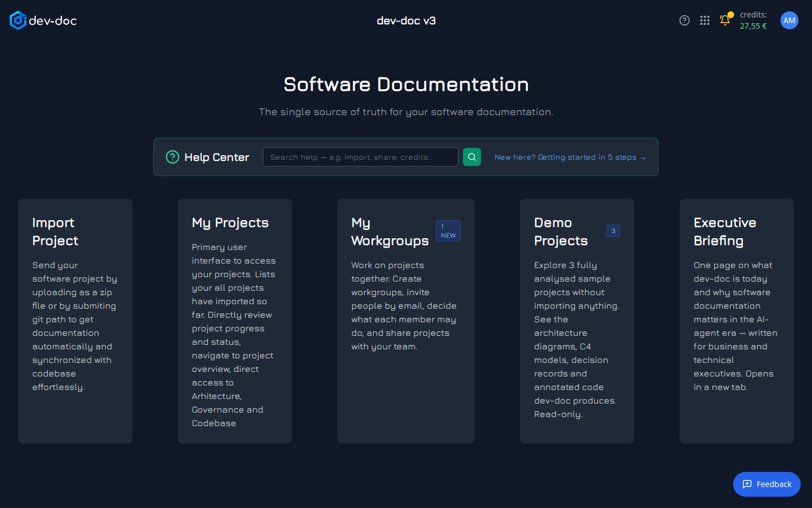Click the Software Documentation heading
This screenshot has width=812, height=508.
[x=406, y=85]
